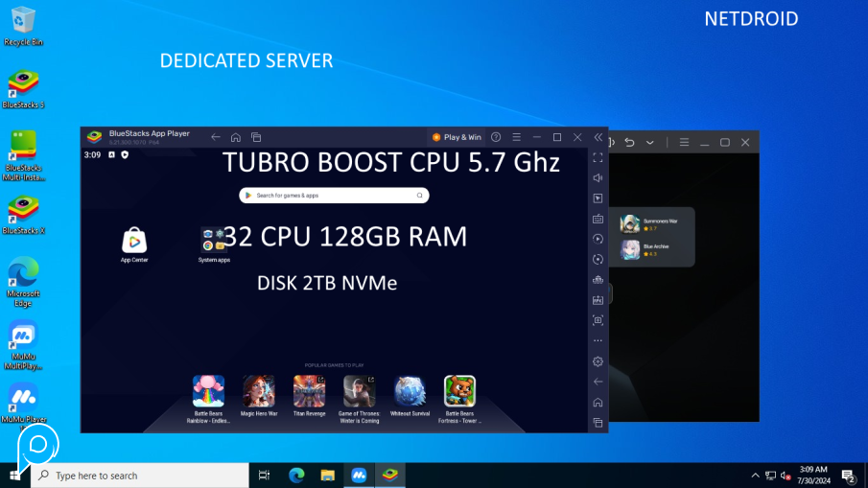Toggle BlueStacks fullscreen mode in the sidebar
Screen dimensions: 868x488
[x=598, y=157]
